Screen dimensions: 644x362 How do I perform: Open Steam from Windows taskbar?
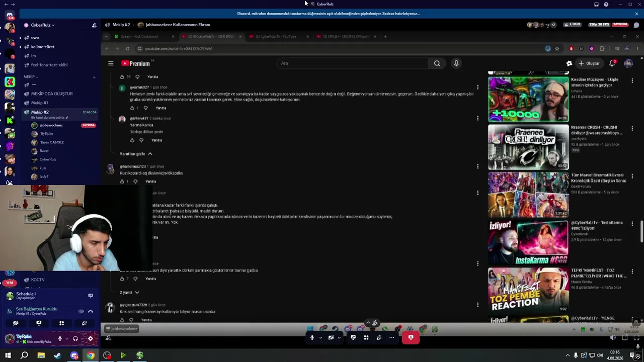point(57,355)
